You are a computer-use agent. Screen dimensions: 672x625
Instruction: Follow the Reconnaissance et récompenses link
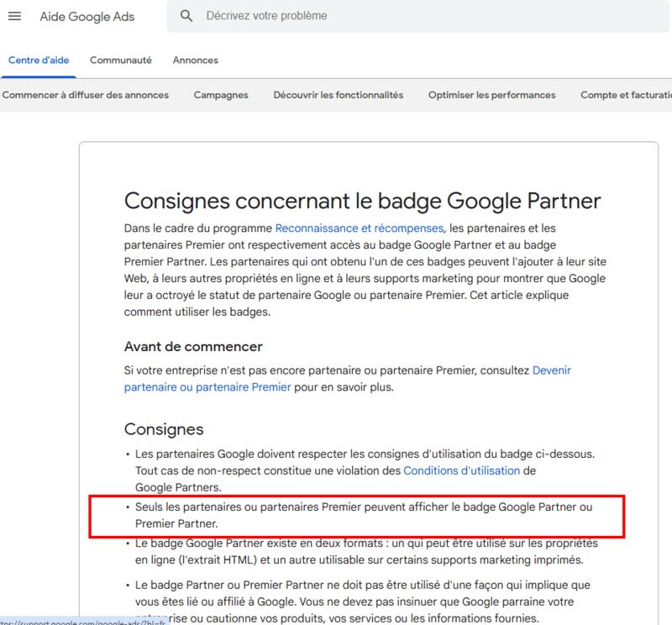(360, 228)
